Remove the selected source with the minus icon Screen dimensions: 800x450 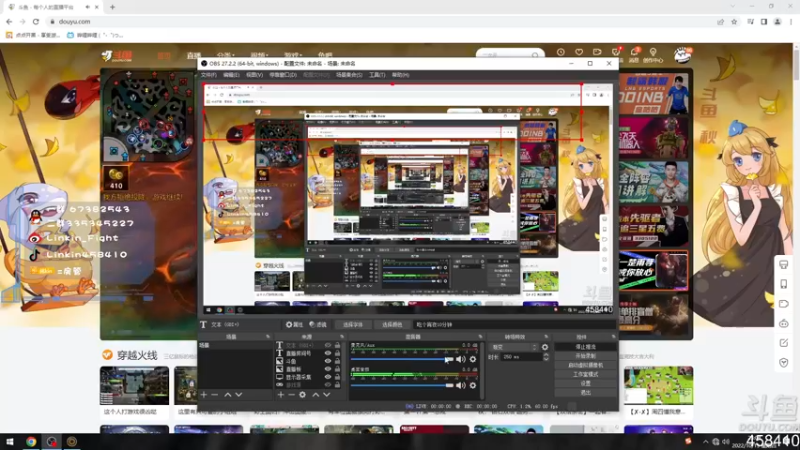[291, 395]
